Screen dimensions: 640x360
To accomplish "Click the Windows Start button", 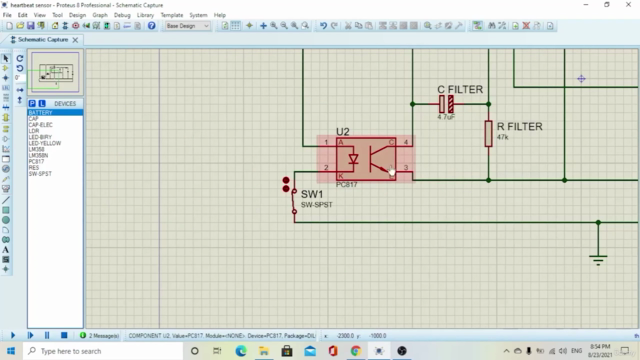I will 11,351.
